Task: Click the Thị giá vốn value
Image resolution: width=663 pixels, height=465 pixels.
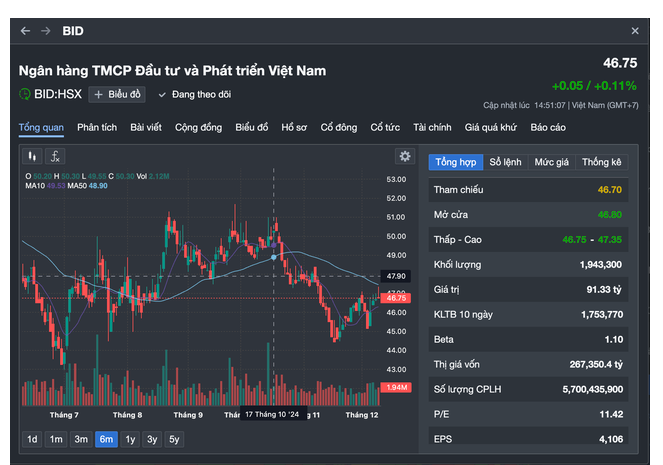Action: tap(596, 364)
